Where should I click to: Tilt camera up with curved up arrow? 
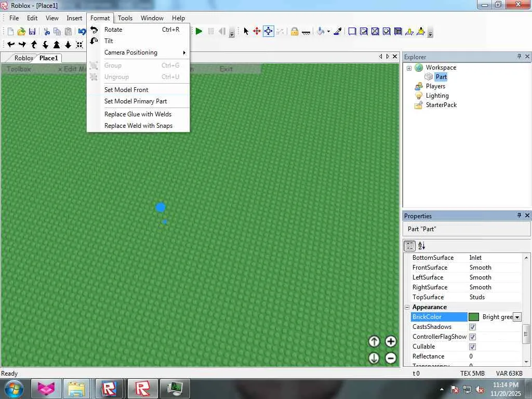34,45
